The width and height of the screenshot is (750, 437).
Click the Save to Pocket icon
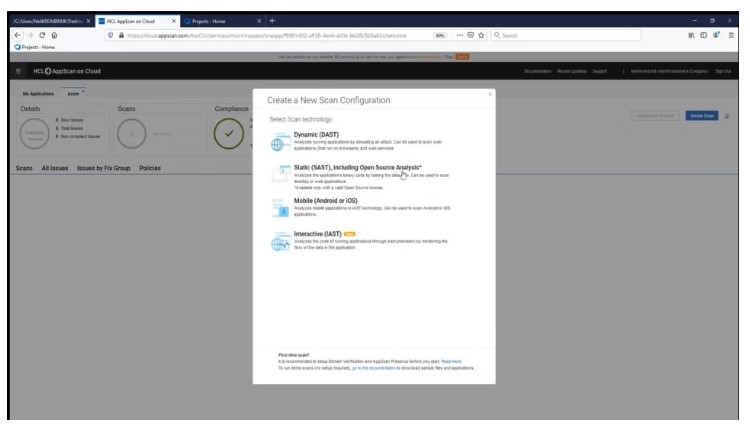click(x=471, y=35)
